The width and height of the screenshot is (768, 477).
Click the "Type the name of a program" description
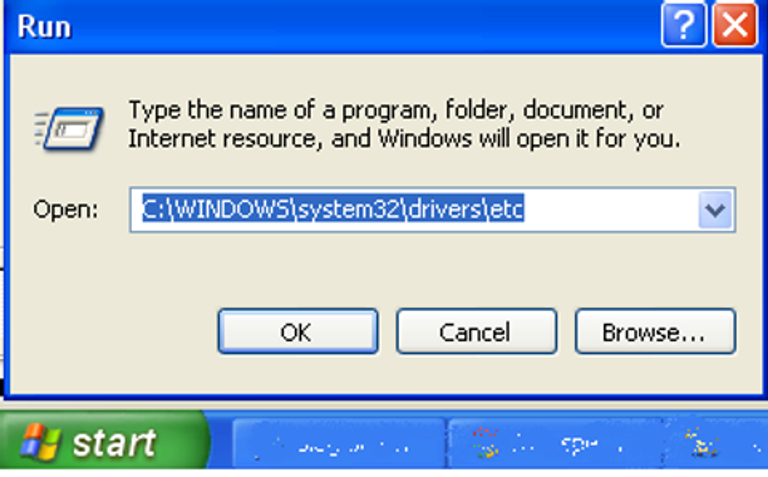click(x=404, y=124)
